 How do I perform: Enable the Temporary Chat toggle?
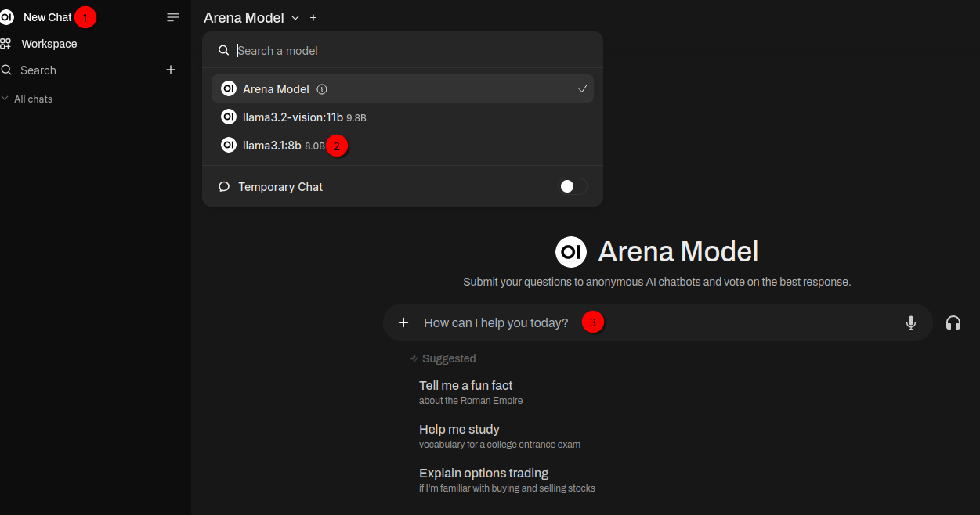coord(573,186)
